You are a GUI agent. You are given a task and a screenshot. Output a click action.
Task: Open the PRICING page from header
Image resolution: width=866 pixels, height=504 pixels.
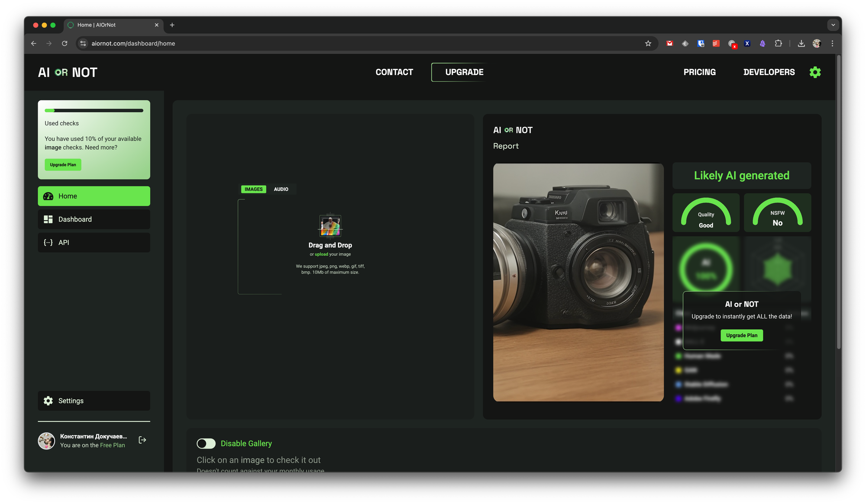pyautogui.click(x=699, y=72)
